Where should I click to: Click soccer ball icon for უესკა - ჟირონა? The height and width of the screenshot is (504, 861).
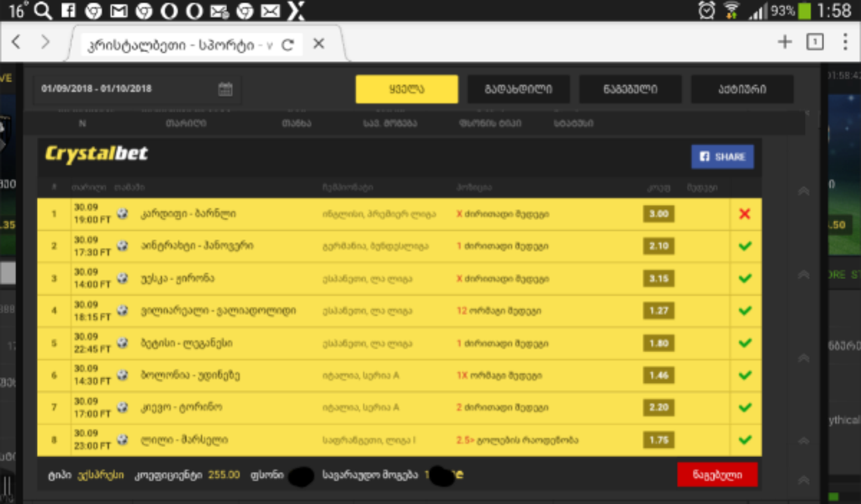(123, 278)
